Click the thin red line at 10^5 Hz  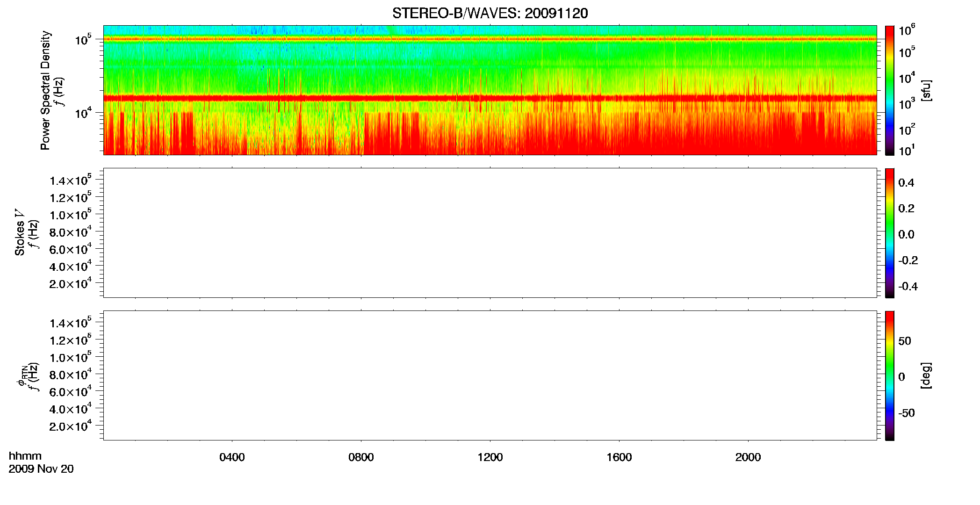coord(490,39)
